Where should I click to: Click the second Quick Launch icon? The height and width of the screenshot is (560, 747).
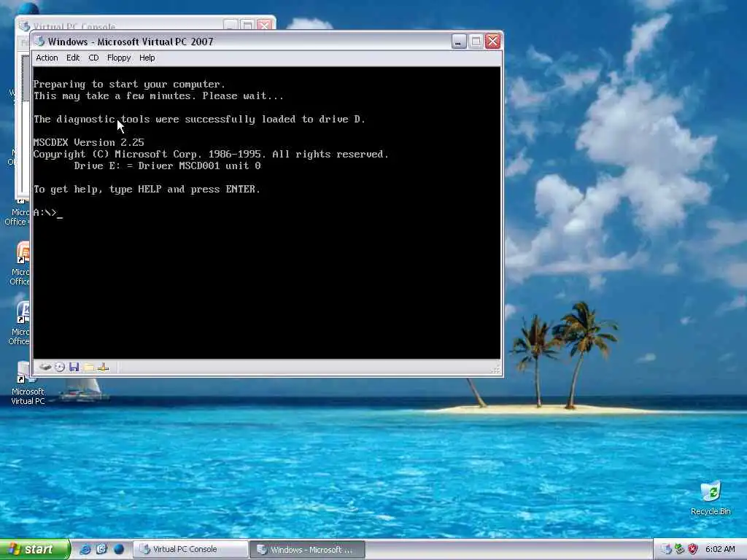pos(101,550)
